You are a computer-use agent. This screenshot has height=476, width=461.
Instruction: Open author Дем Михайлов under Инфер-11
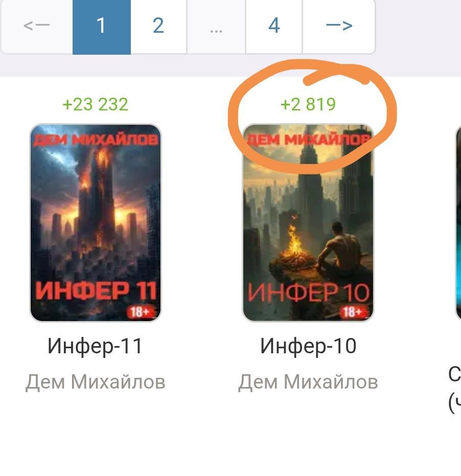tap(95, 381)
